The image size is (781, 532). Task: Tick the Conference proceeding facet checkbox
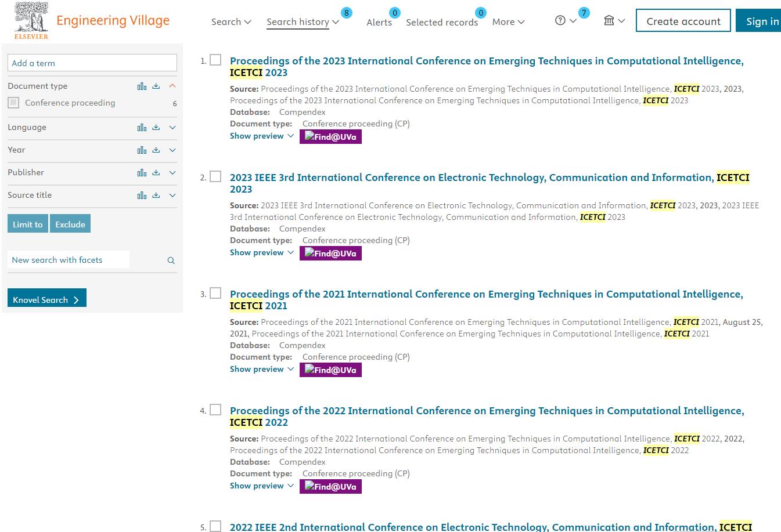point(13,103)
